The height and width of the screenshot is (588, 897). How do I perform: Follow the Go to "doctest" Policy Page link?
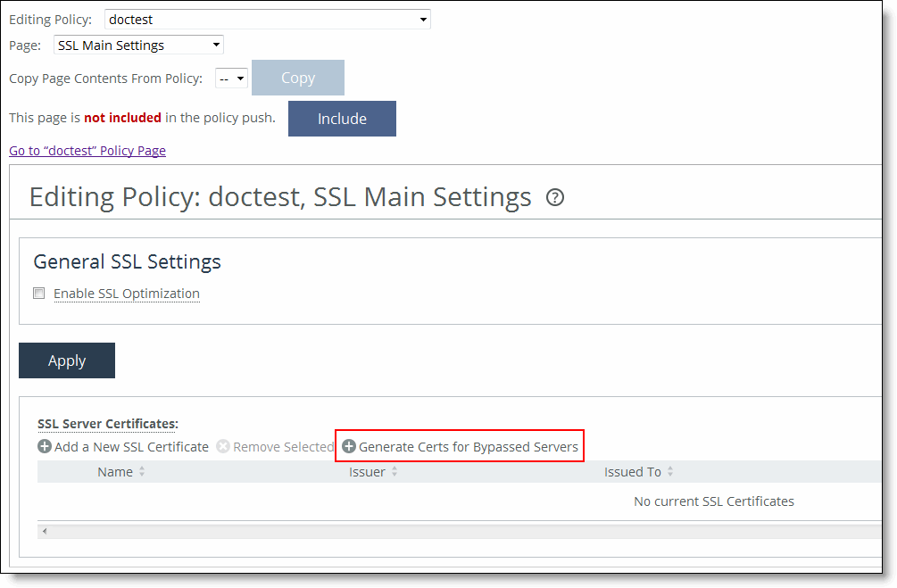pyautogui.click(x=87, y=151)
